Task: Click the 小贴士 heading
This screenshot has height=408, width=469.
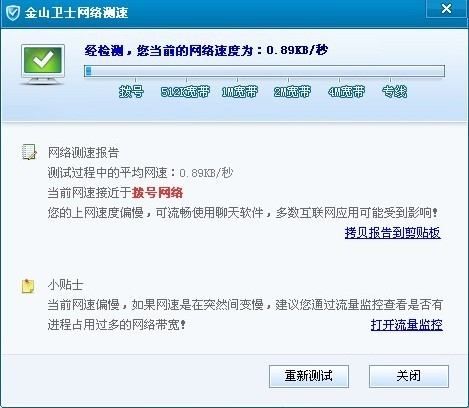Action: 65,285
